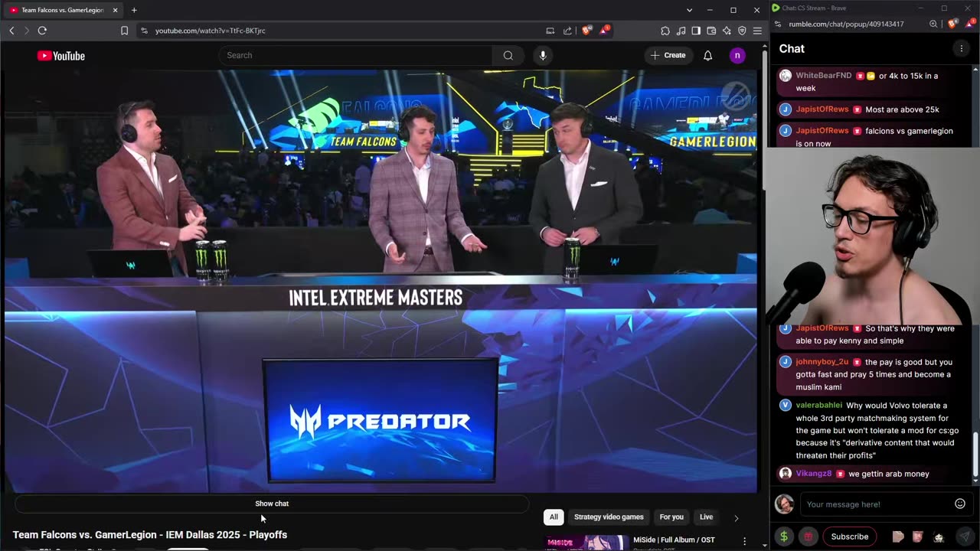980x551 pixels.
Task: Click the YouTube search magnifier button
Action: click(x=508, y=55)
